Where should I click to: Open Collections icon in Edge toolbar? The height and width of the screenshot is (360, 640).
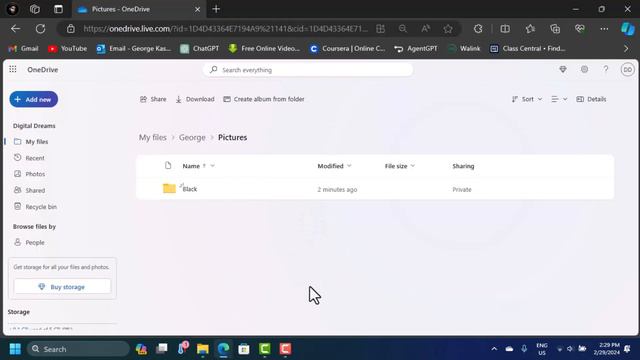[x=555, y=29]
